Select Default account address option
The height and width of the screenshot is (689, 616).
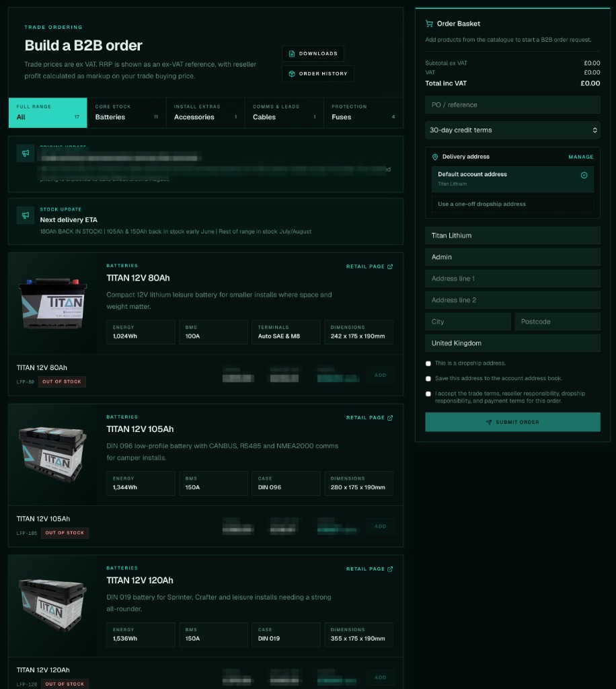[x=512, y=179]
